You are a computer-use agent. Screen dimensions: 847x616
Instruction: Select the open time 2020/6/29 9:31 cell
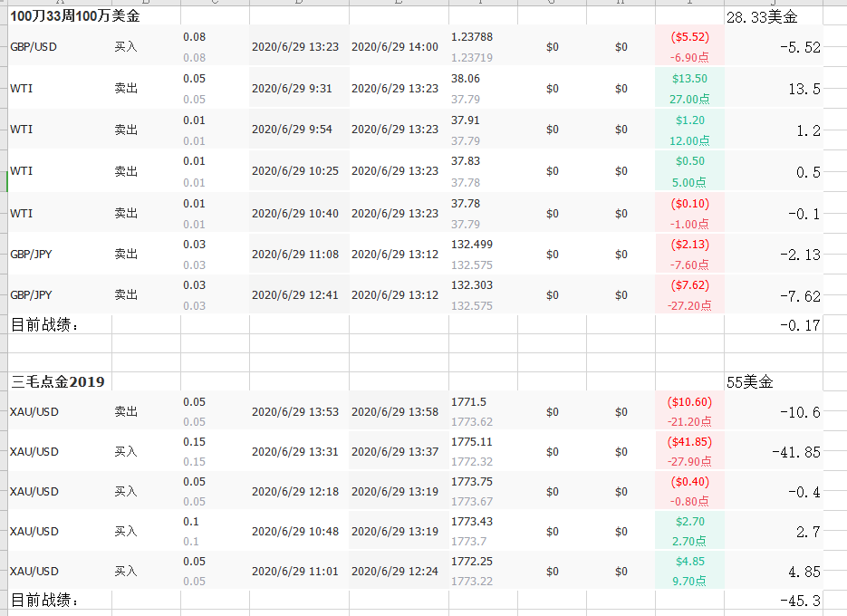(293, 88)
